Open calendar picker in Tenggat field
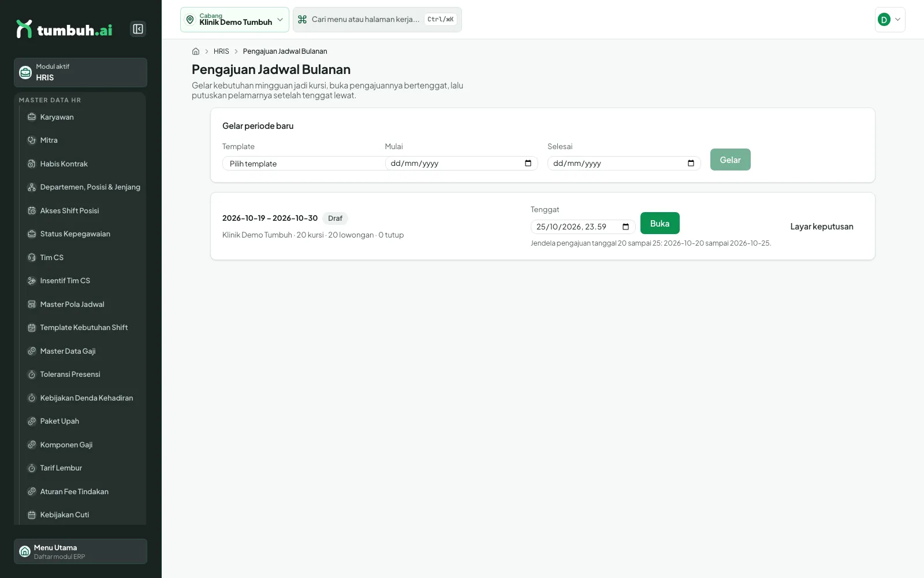Screen dimensions: 924x578 [625, 227]
